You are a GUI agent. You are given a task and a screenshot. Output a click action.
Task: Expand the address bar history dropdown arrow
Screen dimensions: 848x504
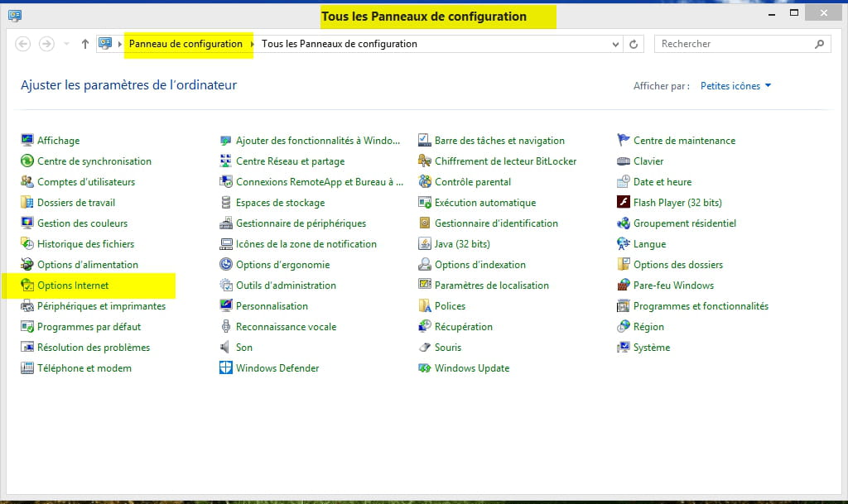tap(615, 45)
